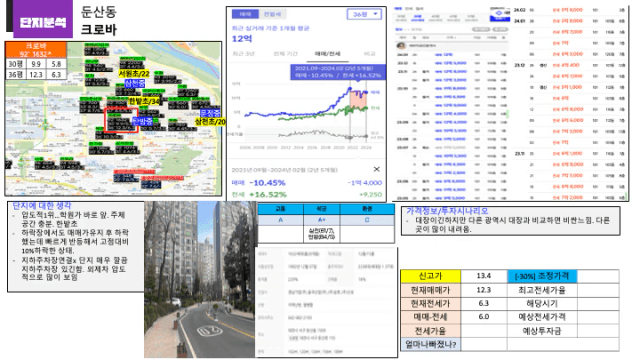Click the 문정중 blue map label
640x360 pixels.
point(211,113)
